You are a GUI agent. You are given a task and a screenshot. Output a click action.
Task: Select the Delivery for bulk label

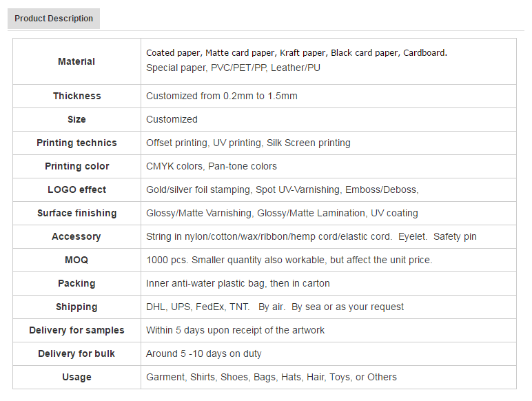76,353
